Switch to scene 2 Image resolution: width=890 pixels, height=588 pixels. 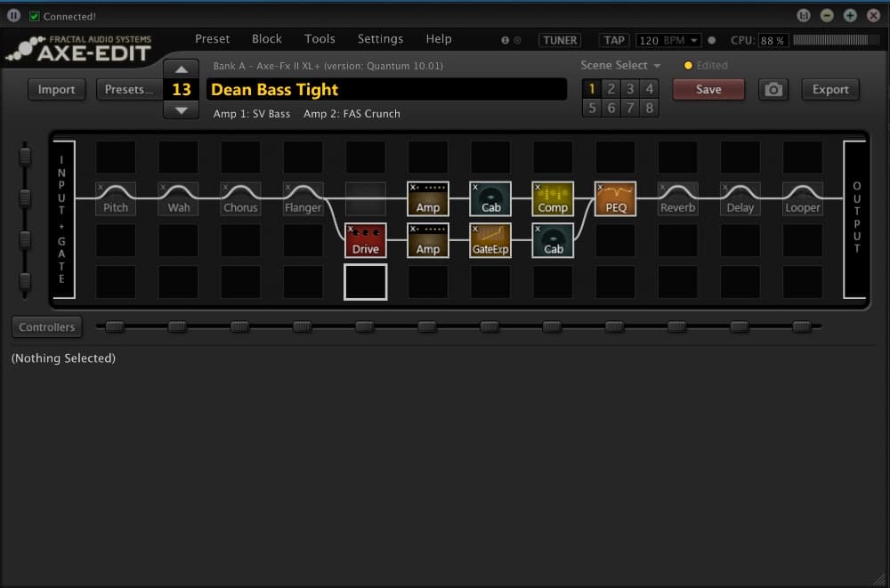click(x=611, y=89)
